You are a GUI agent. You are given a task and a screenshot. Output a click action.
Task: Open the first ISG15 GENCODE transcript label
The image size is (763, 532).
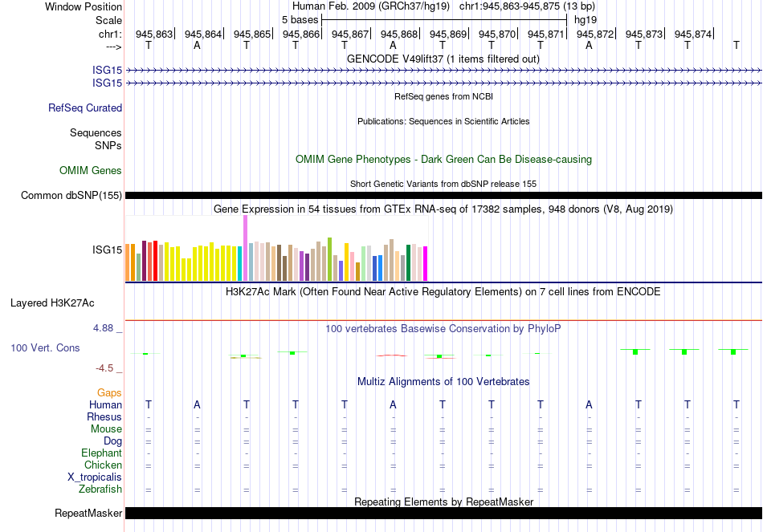click(x=107, y=71)
